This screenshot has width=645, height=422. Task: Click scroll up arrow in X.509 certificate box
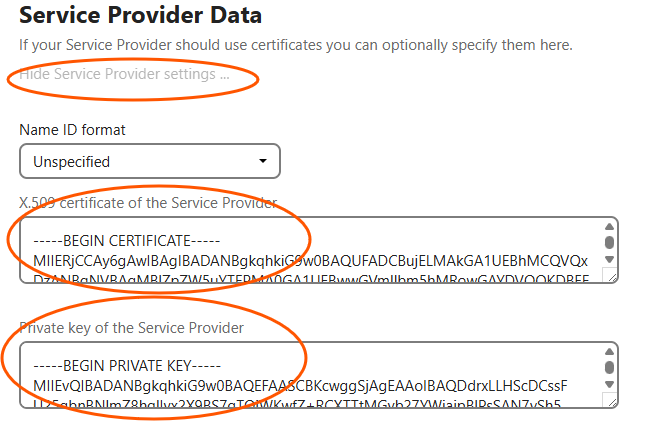pyautogui.click(x=609, y=227)
